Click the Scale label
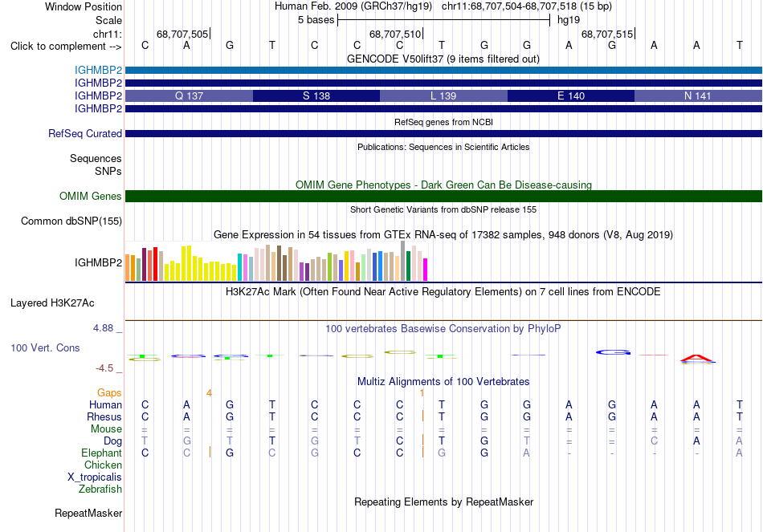Viewport: 763px width, 532px height. (109, 20)
